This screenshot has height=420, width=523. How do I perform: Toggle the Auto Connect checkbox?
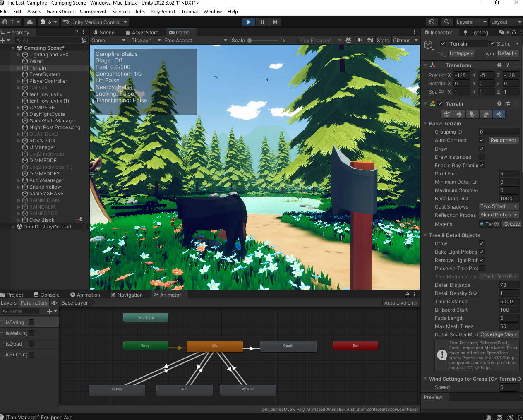point(482,140)
